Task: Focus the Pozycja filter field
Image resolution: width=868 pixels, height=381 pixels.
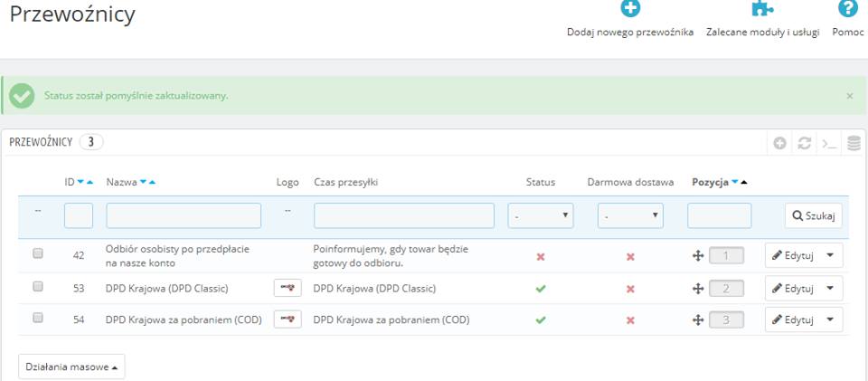Action: [719, 215]
